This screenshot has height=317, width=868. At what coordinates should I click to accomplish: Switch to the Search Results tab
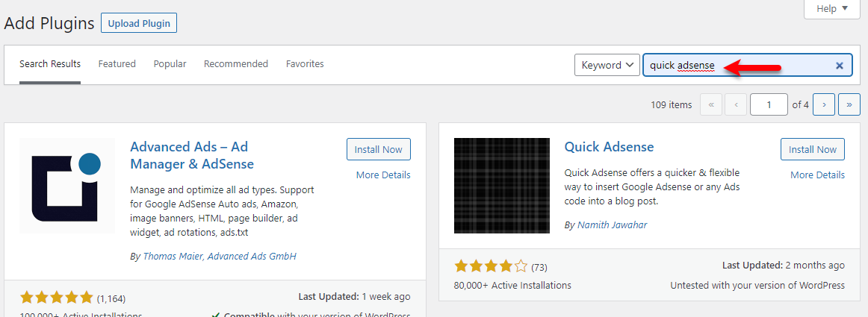[50, 64]
